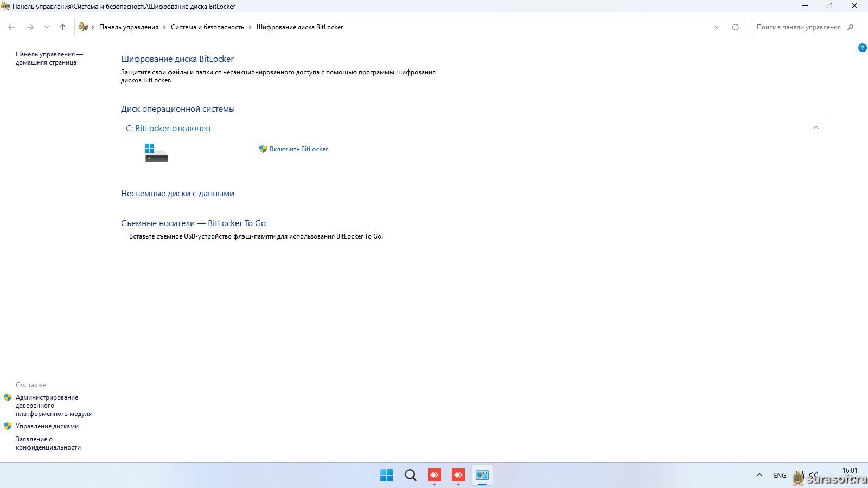Click the Control Panel icon in address bar

click(x=84, y=27)
